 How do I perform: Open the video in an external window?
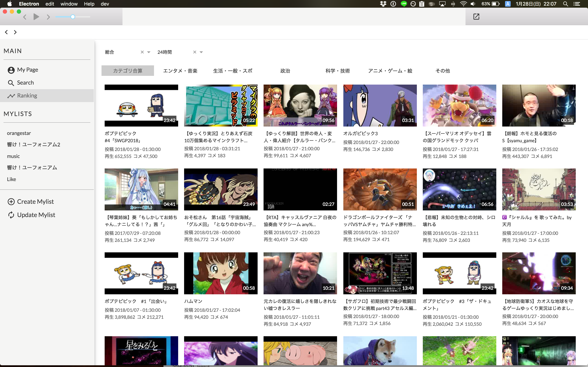pos(476,16)
